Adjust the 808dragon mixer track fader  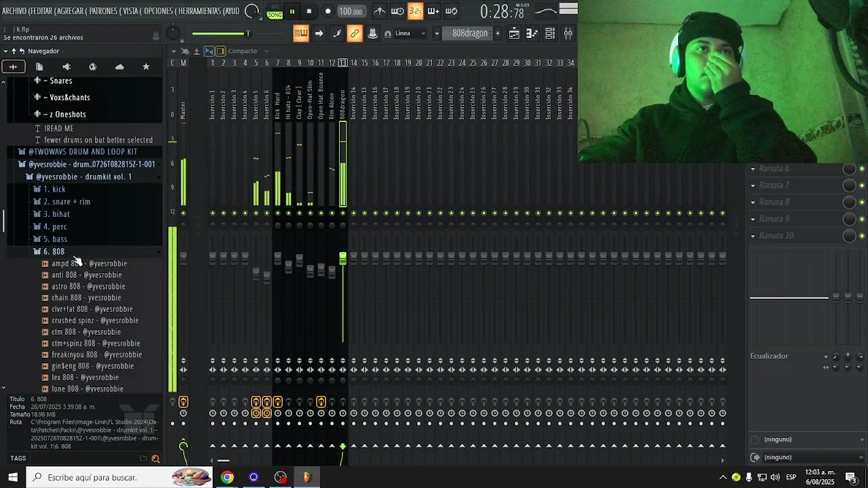343,258
